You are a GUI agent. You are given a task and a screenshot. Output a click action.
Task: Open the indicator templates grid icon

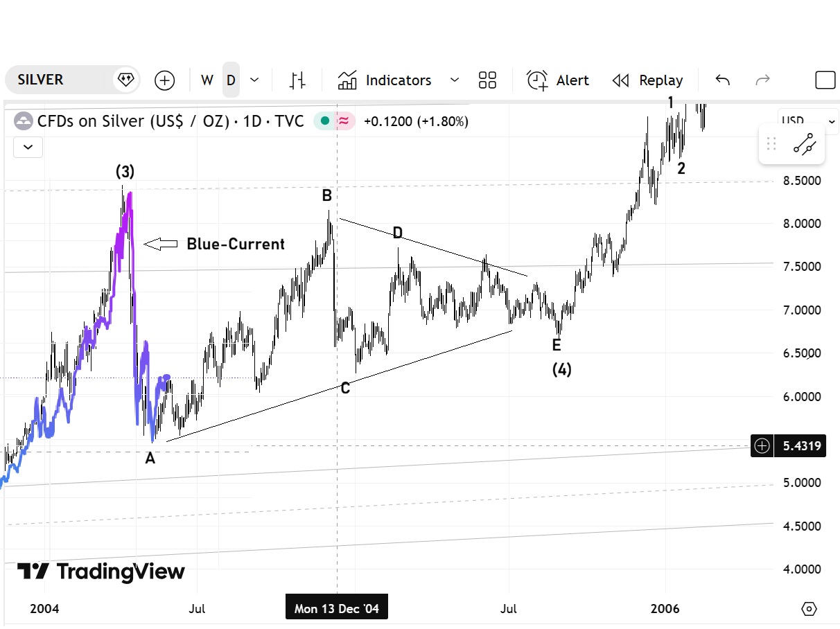[487, 80]
